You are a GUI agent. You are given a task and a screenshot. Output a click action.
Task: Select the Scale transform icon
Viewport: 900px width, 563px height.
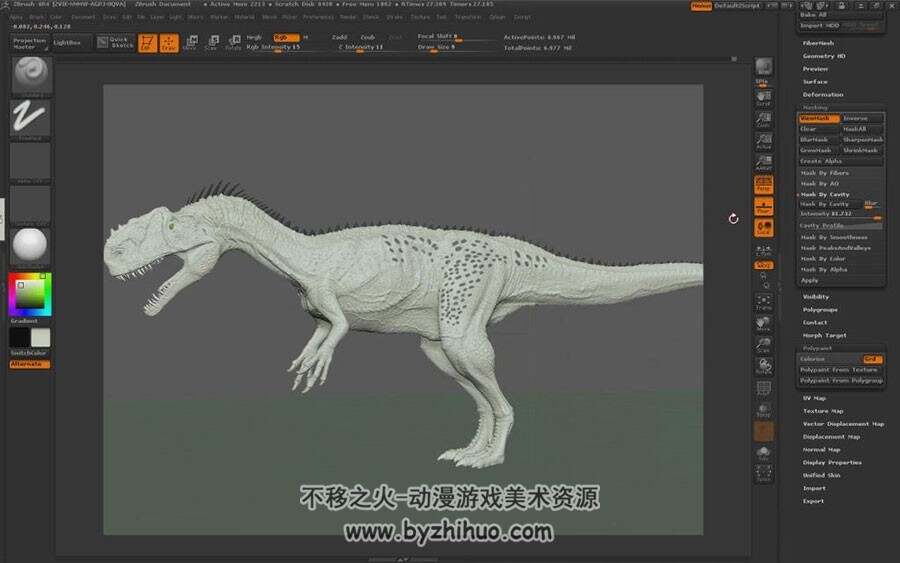coord(212,43)
